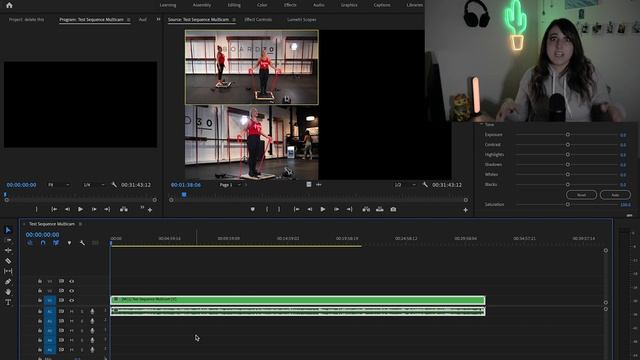Image resolution: width=640 pixels, height=360 pixels.
Task: Select the Track Select Forward tool
Action: click(x=8, y=240)
